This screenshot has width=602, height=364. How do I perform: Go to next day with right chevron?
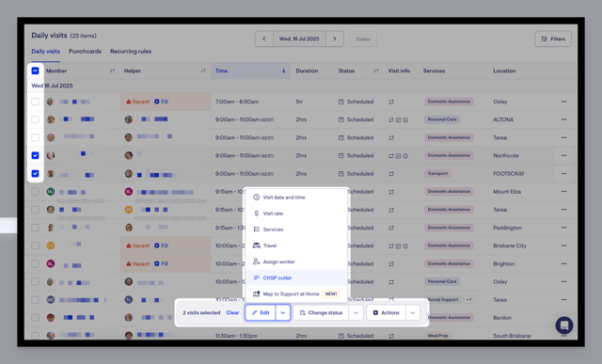pyautogui.click(x=335, y=39)
